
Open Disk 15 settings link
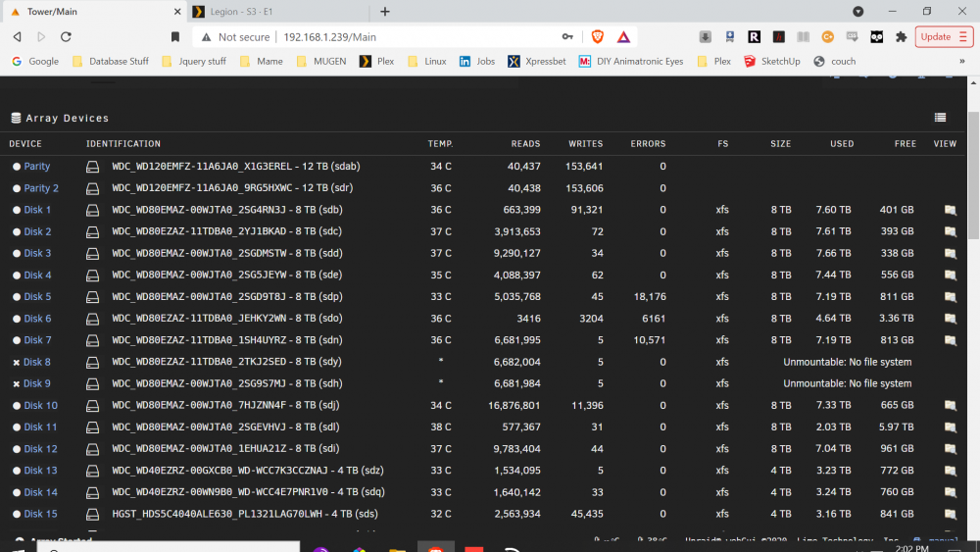(40, 514)
